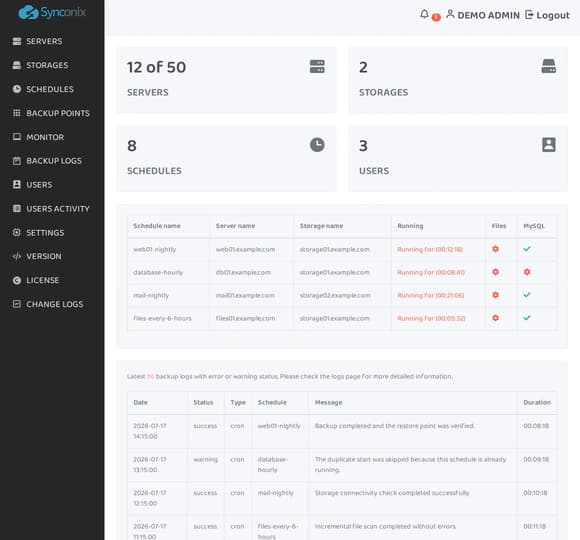Click the MySQL checkmark for files-every-6-hours
This screenshot has height=540, width=580.
click(x=527, y=318)
